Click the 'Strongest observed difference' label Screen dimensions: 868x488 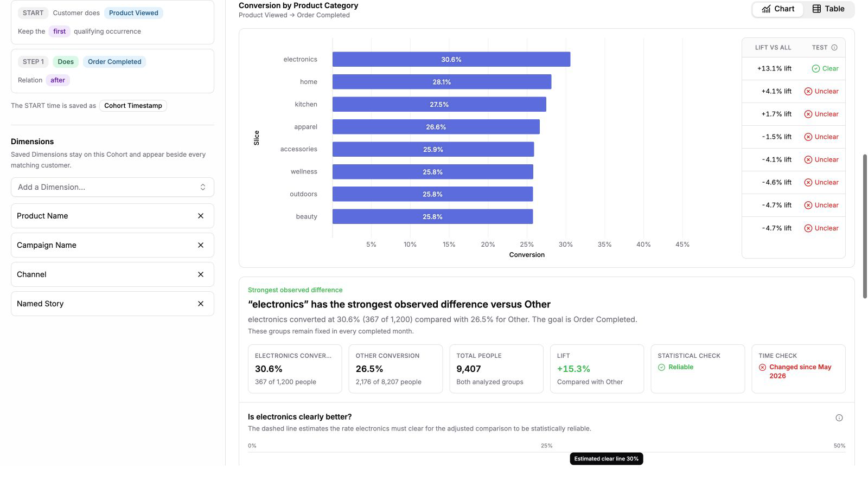click(x=295, y=290)
